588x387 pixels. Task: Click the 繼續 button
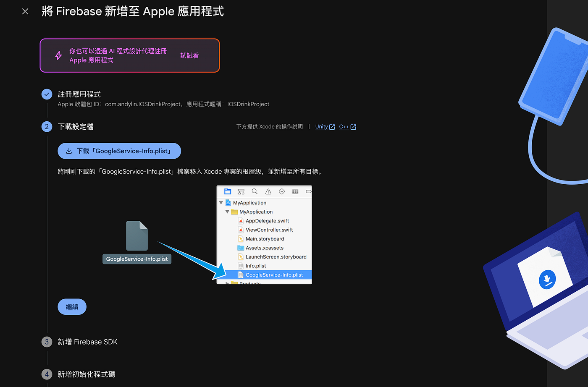click(72, 307)
